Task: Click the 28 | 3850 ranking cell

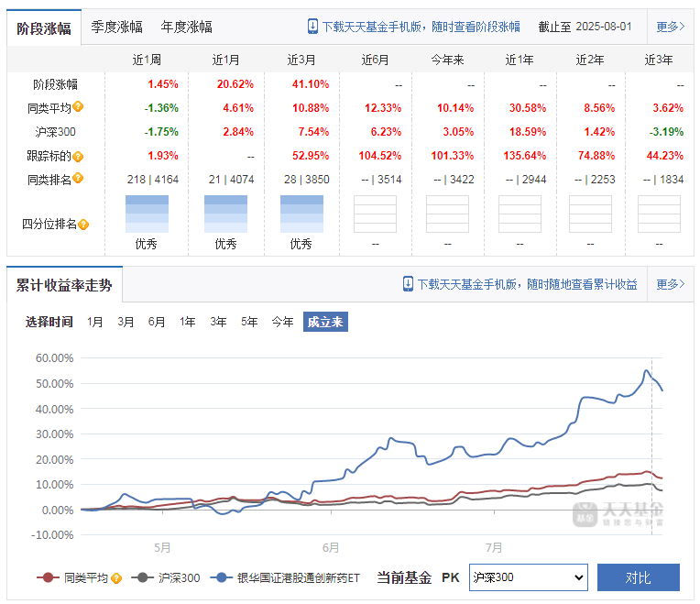Action: point(307,180)
